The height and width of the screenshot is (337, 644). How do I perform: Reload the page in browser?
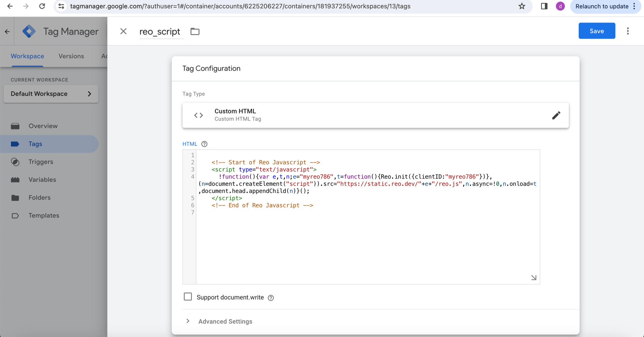pos(42,6)
